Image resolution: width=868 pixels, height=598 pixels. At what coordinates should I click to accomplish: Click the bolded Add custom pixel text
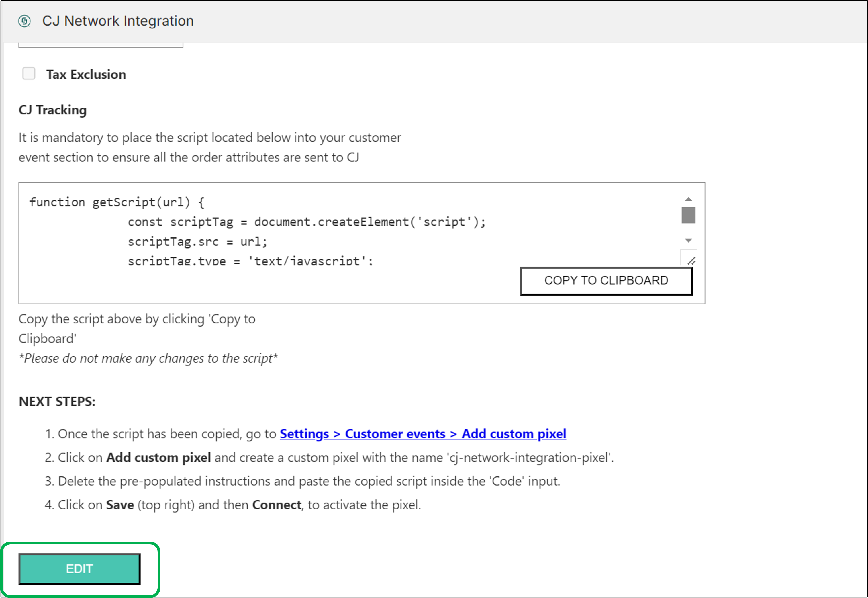pyautogui.click(x=158, y=457)
